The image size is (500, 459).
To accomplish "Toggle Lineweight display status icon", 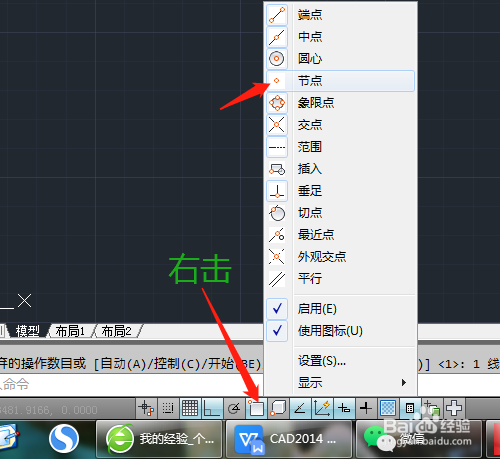I will click(x=366, y=408).
